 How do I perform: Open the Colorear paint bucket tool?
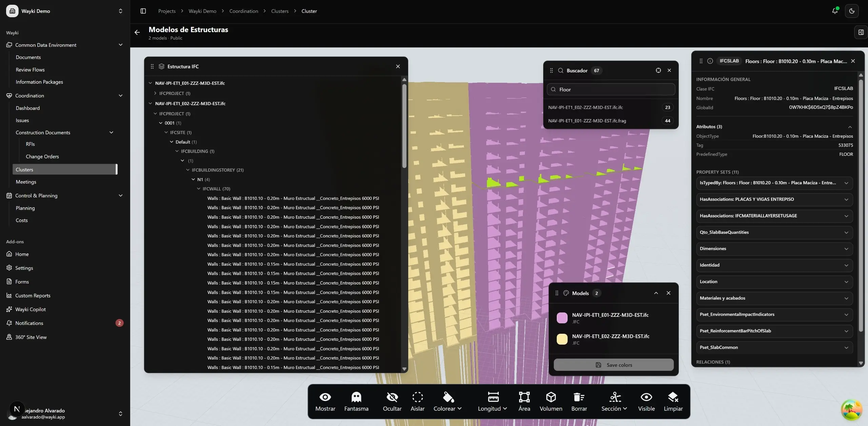[448, 402]
